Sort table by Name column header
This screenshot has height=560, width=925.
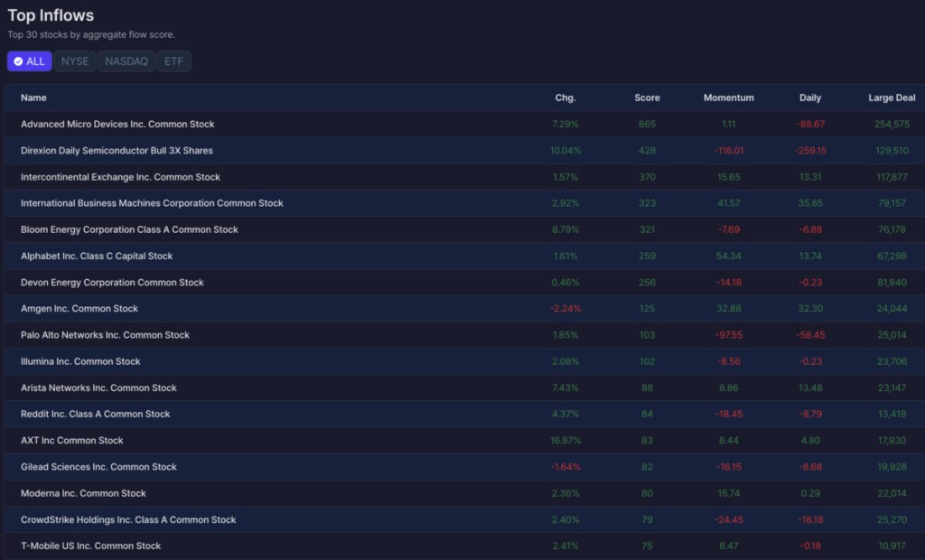tap(33, 98)
